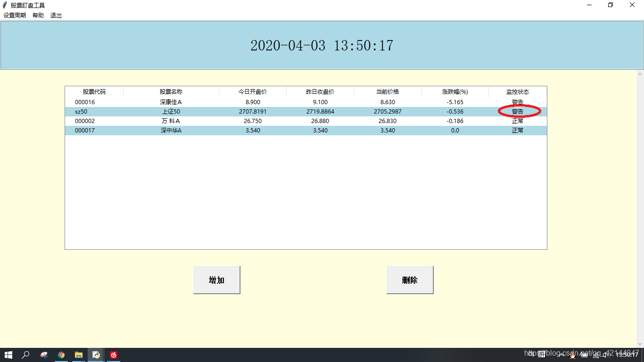Click the 股票代码 column header
Viewport: 644px width, 362px height.
coord(94,92)
